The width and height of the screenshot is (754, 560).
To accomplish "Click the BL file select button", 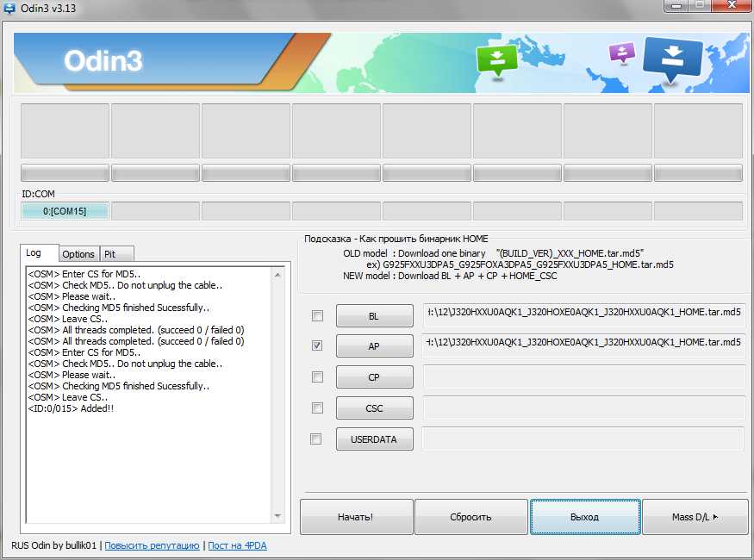I will (x=374, y=316).
